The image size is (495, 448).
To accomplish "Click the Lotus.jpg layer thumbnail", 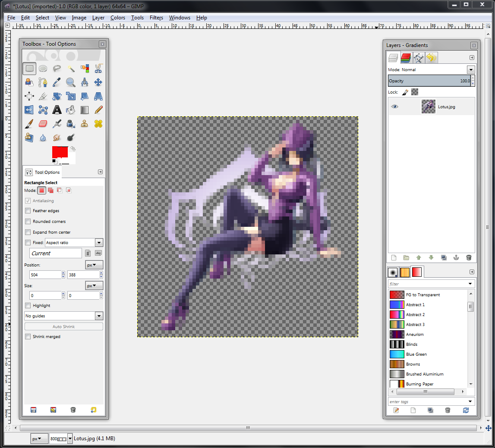I will 429,107.
